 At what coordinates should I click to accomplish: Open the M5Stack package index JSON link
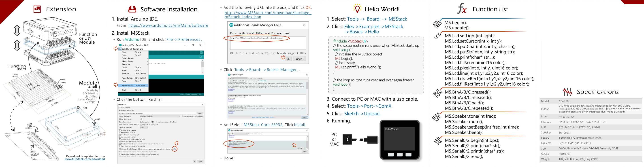point(268,15)
